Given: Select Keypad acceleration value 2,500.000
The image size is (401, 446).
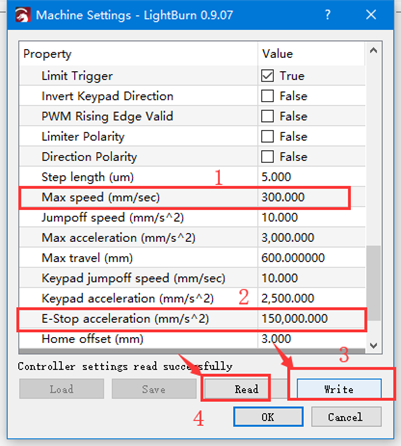Looking at the screenshot, I should [288, 298].
